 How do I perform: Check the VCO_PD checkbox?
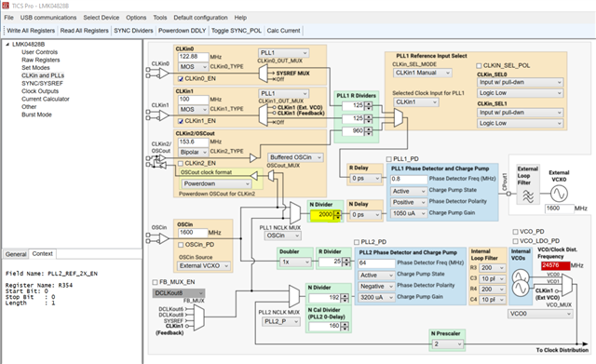click(515, 232)
